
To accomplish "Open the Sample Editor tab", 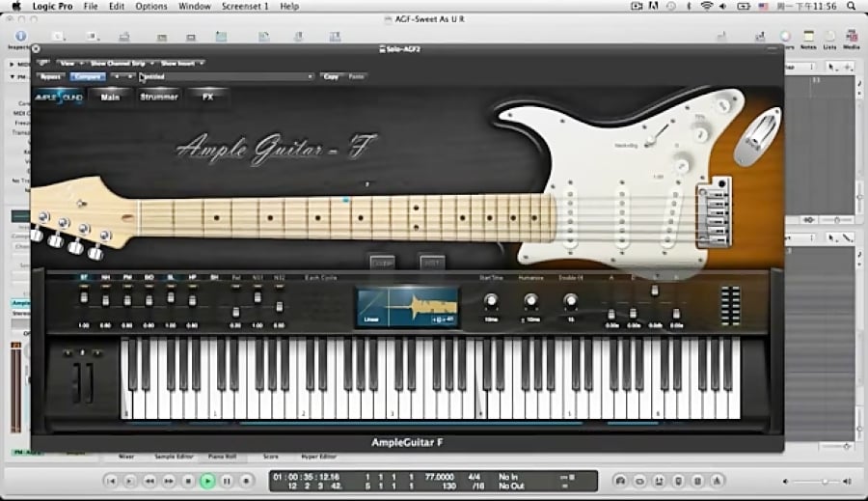I will pos(174,457).
